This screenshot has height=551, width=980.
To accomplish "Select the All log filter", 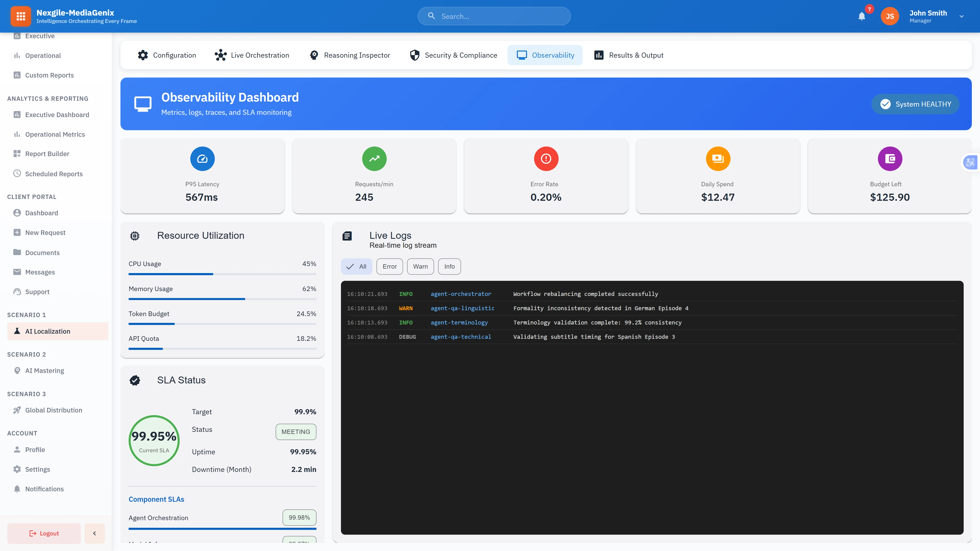I will click(357, 266).
